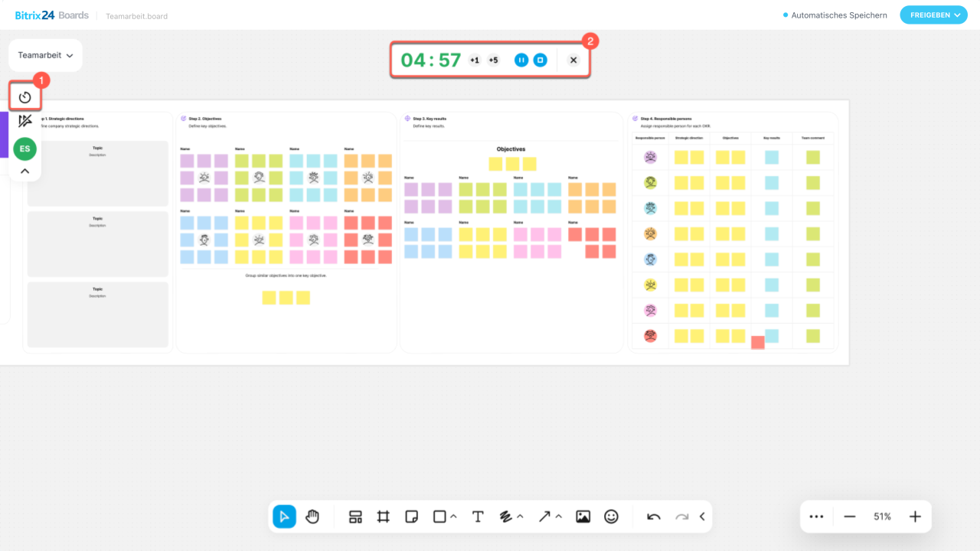Click the Teamarbeit.board file name
The width and height of the screenshot is (980, 551).
[137, 16]
